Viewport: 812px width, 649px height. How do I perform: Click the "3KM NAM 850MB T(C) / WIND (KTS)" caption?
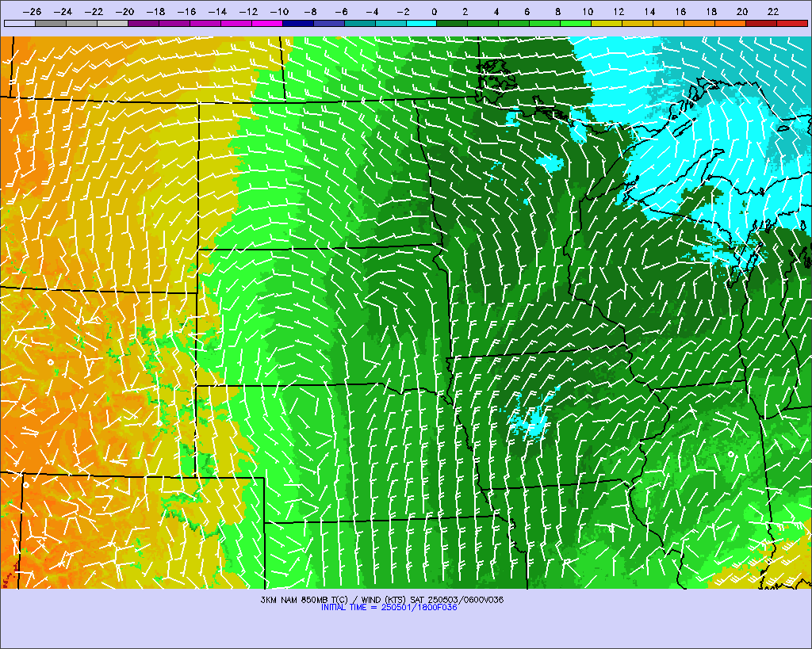334,600
